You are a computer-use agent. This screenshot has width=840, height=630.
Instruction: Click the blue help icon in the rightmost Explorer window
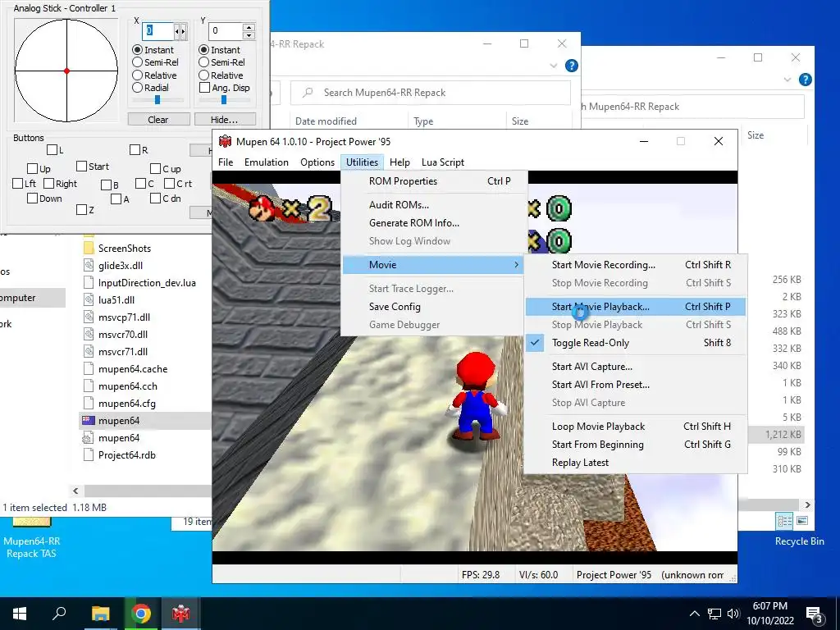806,80
